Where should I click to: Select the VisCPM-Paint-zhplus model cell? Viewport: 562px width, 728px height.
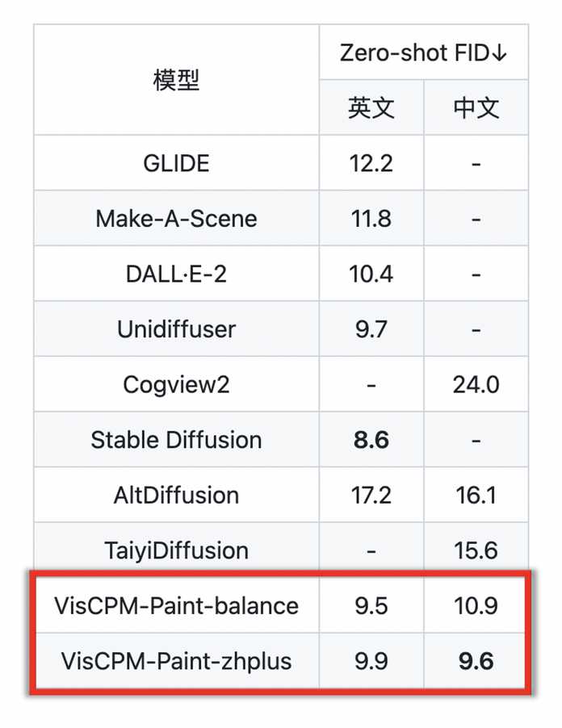(x=177, y=660)
